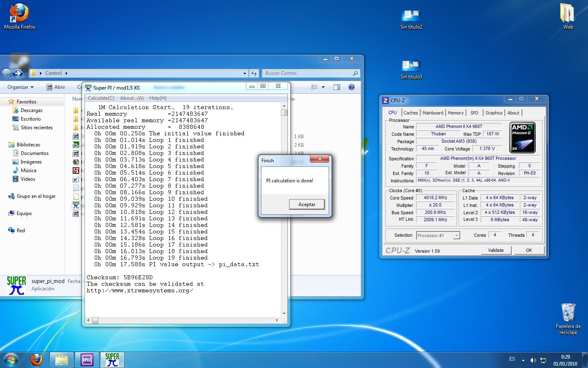Expand the chevron after Control in the address bar
The width and height of the screenshot is (588, 368).
point(66,74)
